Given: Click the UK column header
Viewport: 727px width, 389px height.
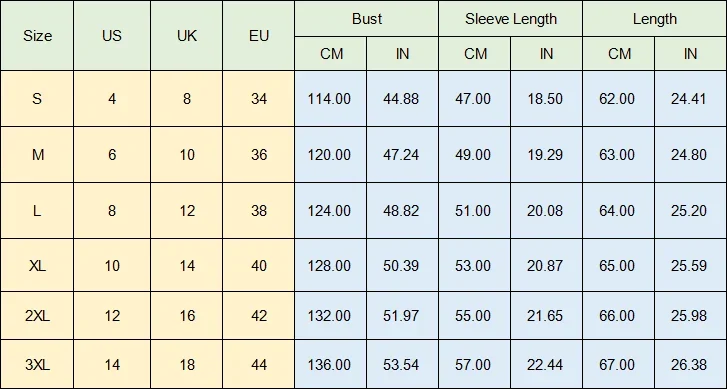Looking at the screenshot, I should click(x=186, y=36).
